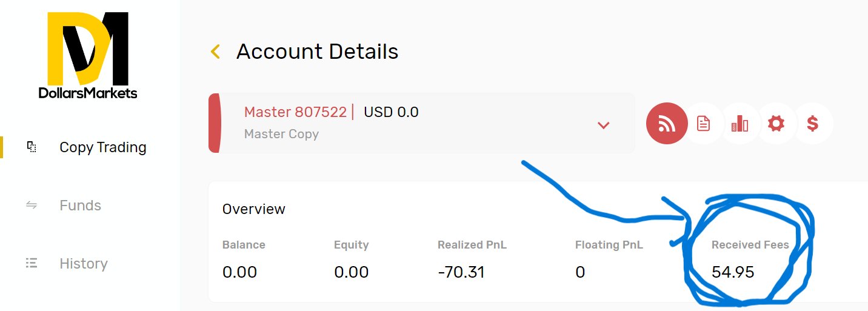Click the red account color bar

[215, 122]
